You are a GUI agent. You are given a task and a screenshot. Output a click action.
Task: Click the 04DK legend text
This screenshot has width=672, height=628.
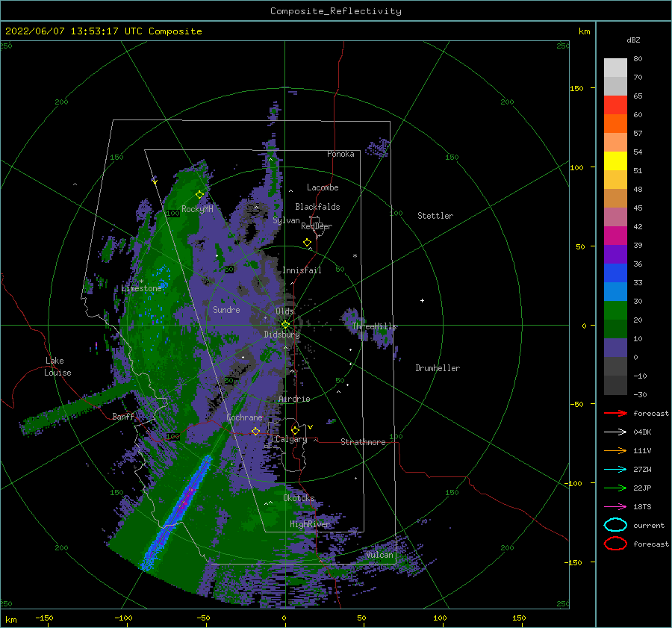(642, 432)
